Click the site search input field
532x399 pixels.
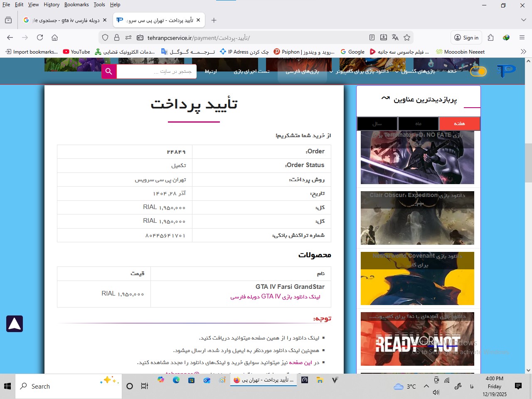click(x=156, y=71)
